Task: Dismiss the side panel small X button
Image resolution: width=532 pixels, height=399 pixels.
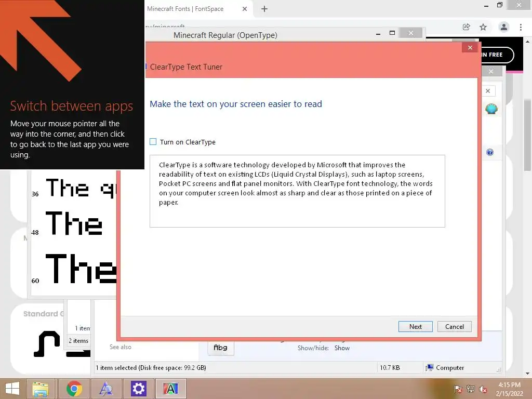Action: click(x=488, y=91)
